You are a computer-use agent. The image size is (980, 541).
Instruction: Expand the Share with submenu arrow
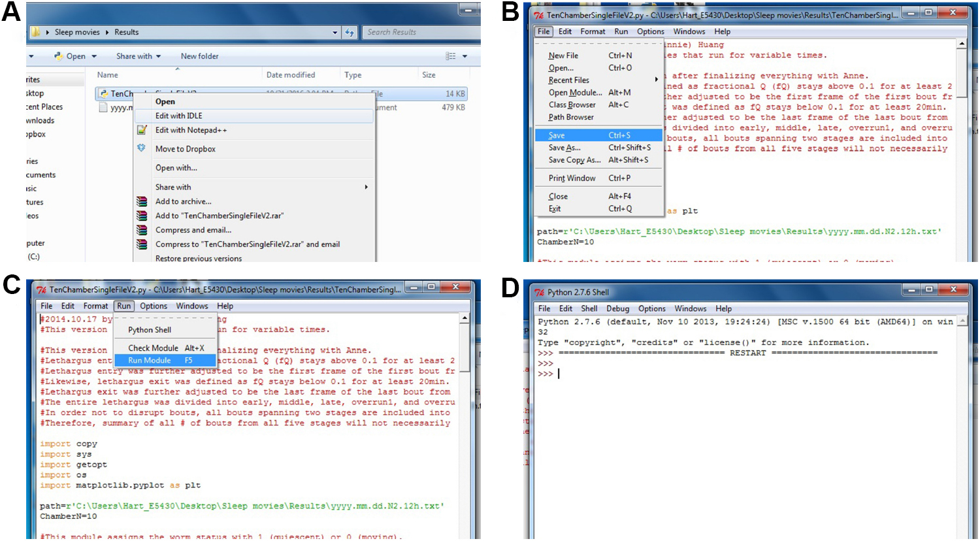tap(366, 187)
